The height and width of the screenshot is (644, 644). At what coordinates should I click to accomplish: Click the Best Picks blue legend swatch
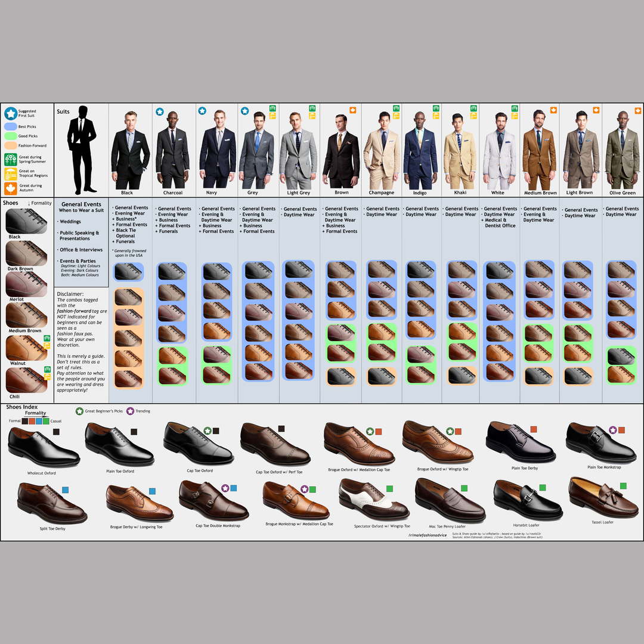[x=11, y=126]
